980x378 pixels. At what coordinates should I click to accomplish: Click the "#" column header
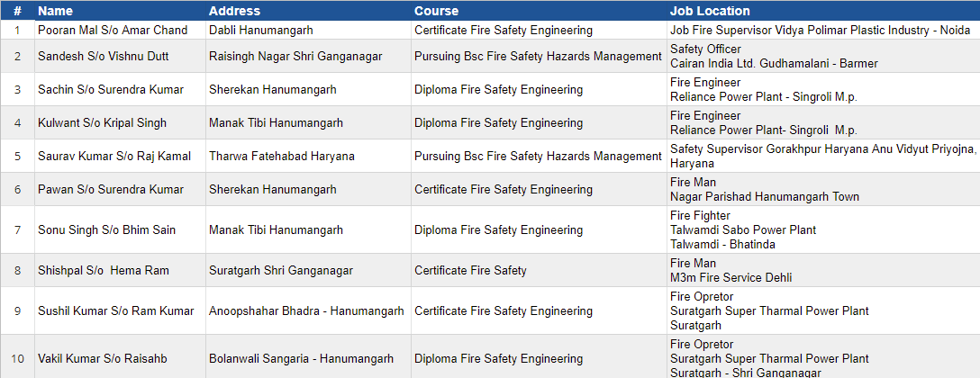tap(17, 12)
